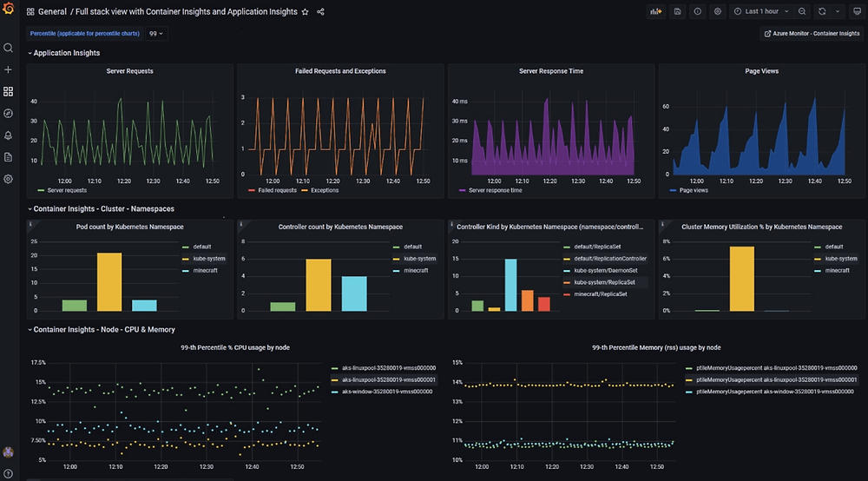
Task: Refresh the dashboard
Action: click(822, 11)
